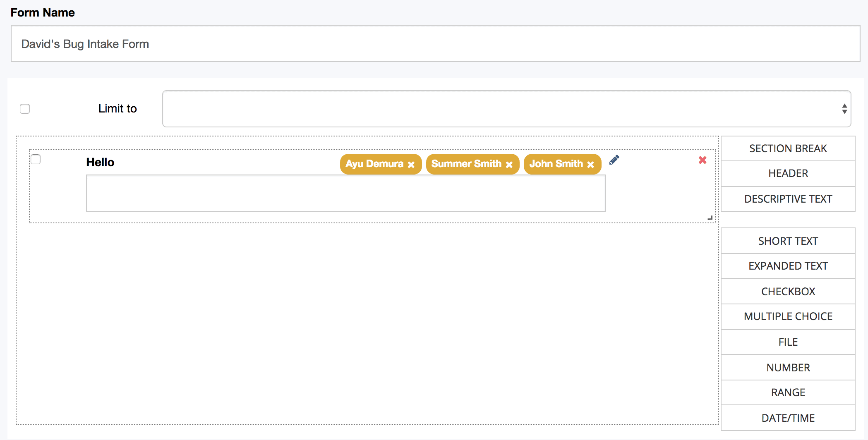Click inside the Hello text input box
Viewport: 868px width, 440px height.
tap(345, 193)
